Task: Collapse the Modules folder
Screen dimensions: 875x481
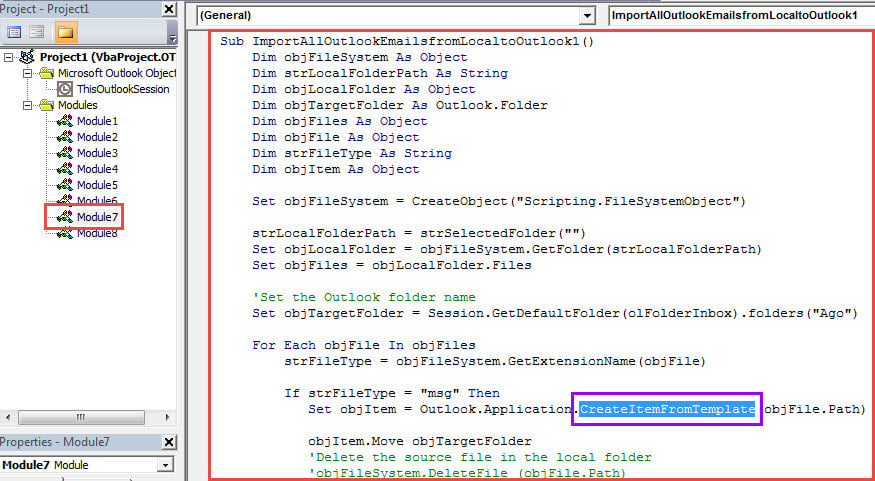Action: click(x=29, y=105)
